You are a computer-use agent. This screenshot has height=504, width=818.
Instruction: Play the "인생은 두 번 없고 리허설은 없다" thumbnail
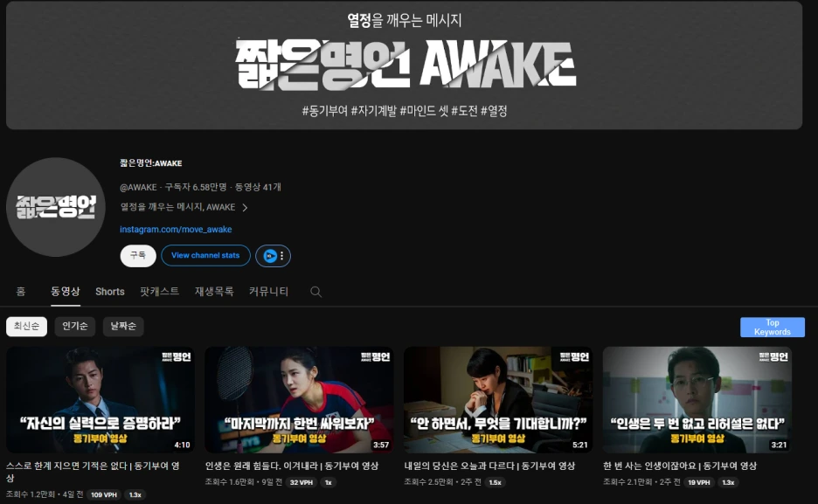697,400
